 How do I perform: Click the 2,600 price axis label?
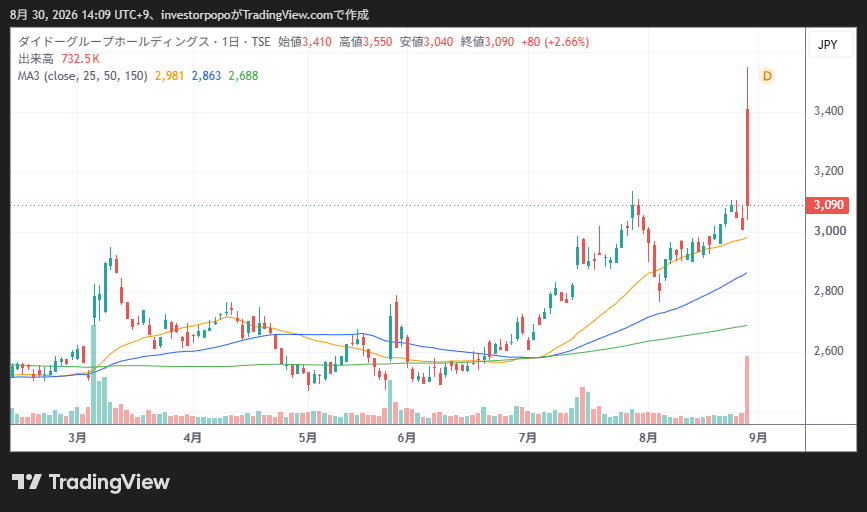828,351
